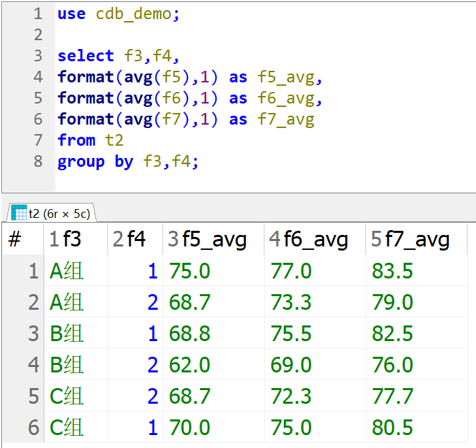Image resolution: width=476 pixels, height=448 pixels.
Task: Select the cell containing 73.3
Action: (x=291, y=302)
